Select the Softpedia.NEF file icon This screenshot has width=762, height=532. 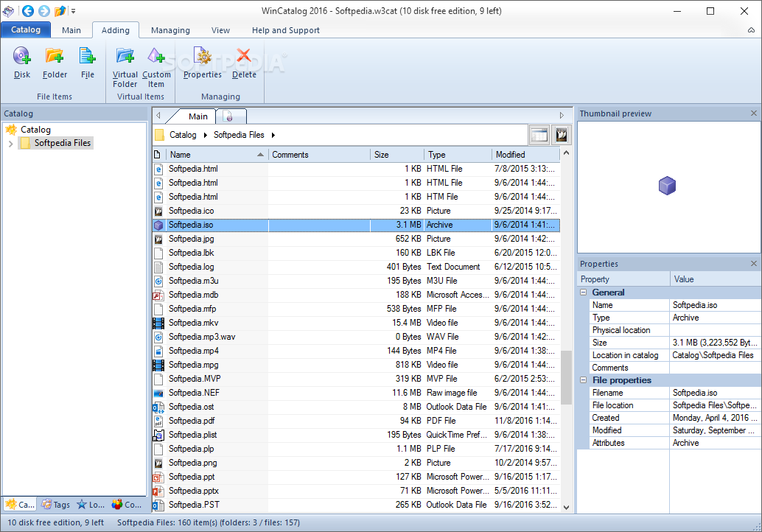pyautogui.click(x=158, y=393)
